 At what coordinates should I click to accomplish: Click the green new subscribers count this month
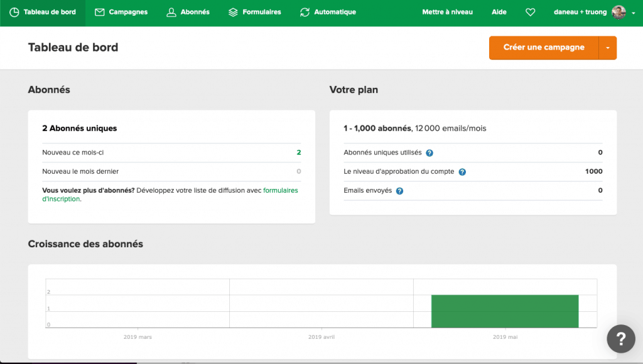298,153
